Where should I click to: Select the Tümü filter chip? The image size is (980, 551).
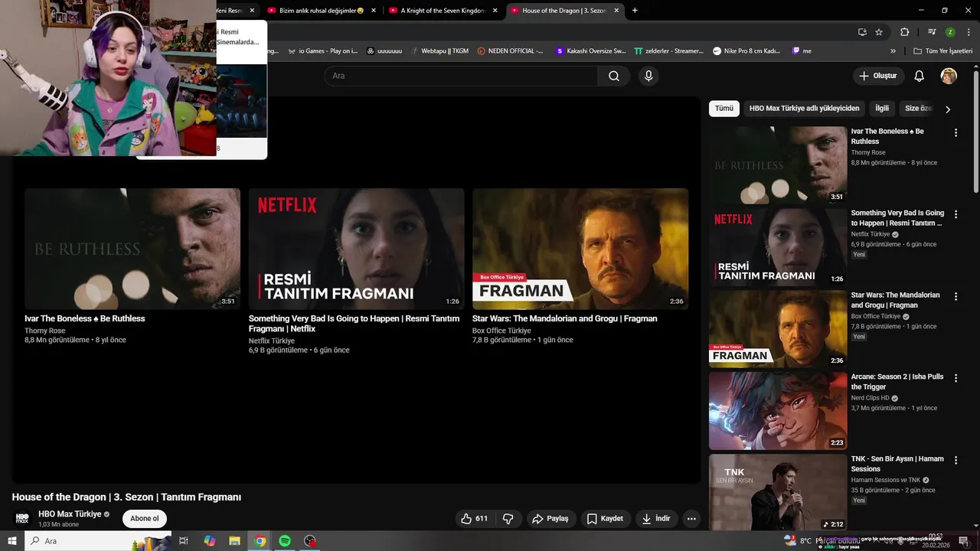(724, 109)
